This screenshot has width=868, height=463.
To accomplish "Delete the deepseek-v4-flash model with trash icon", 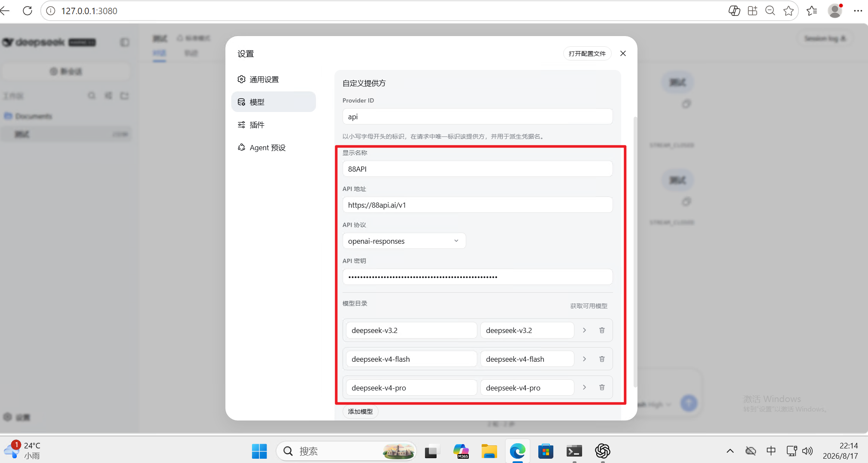I will 602,359.
